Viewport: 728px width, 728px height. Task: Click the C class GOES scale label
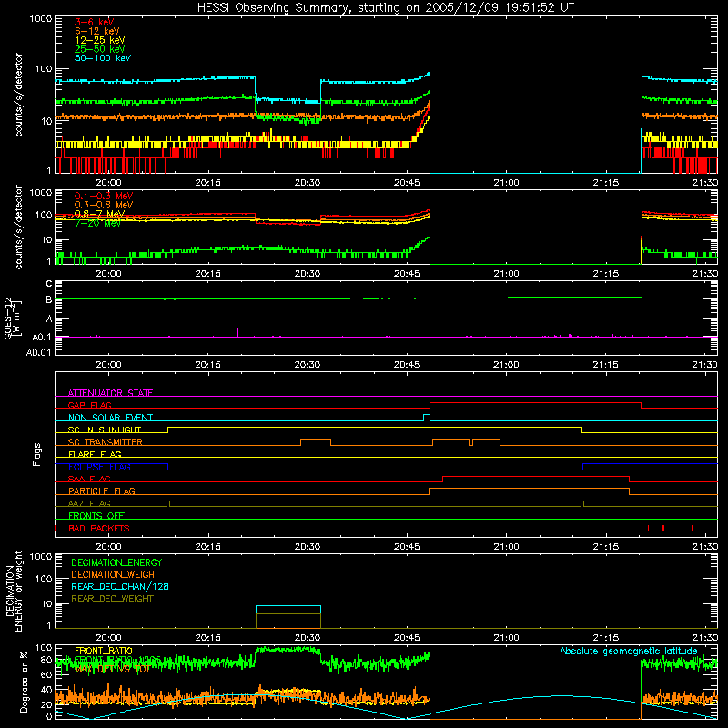click(49, 284)
